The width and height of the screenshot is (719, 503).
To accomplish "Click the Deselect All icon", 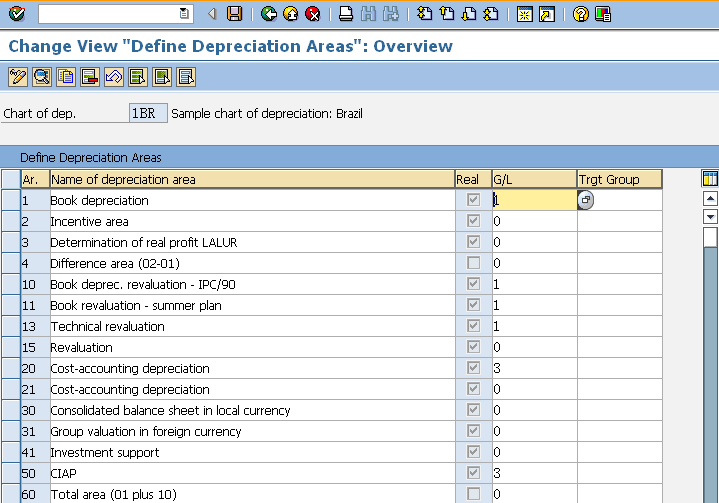I will (186, 77).
